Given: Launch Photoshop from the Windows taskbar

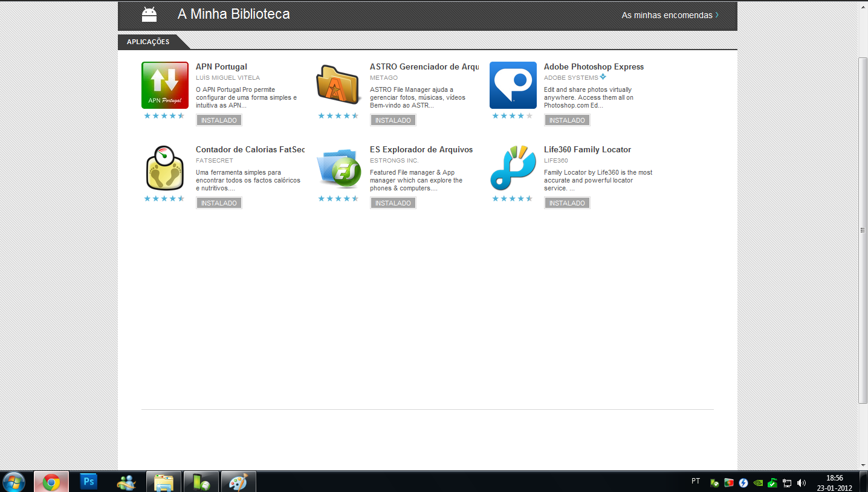Looking at the screenshot, I should pos(89,482).
